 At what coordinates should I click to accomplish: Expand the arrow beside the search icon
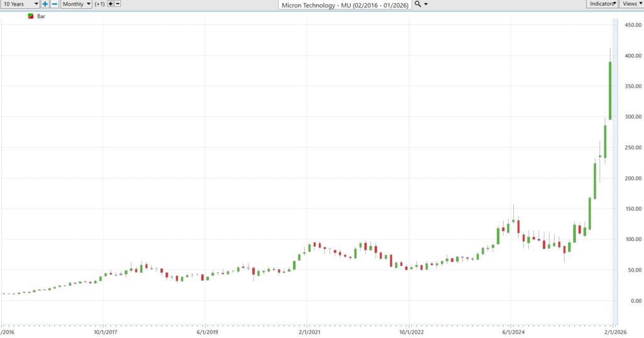426,4
